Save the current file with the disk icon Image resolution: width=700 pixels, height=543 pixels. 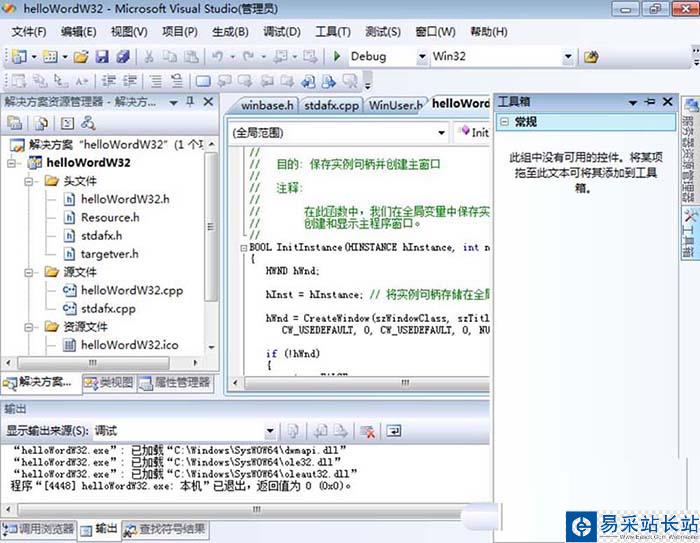pos(102,57)
